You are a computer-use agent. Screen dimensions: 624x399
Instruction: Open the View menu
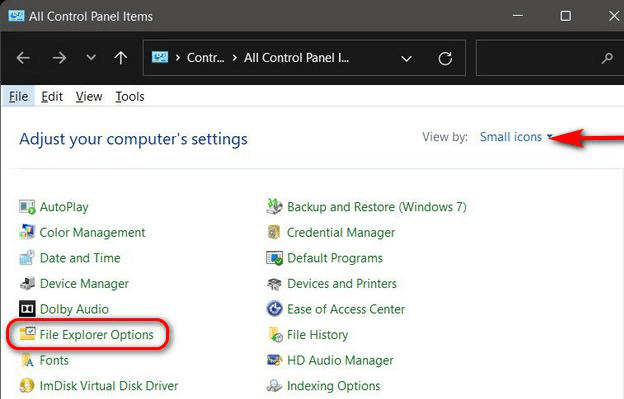point(89,97)
